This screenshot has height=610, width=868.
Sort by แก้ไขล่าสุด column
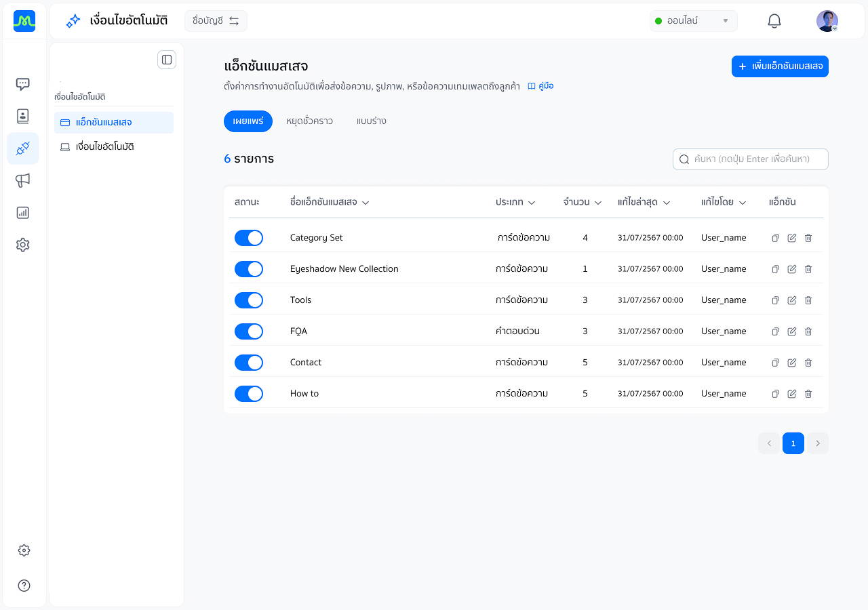click(x=644, y=202)
